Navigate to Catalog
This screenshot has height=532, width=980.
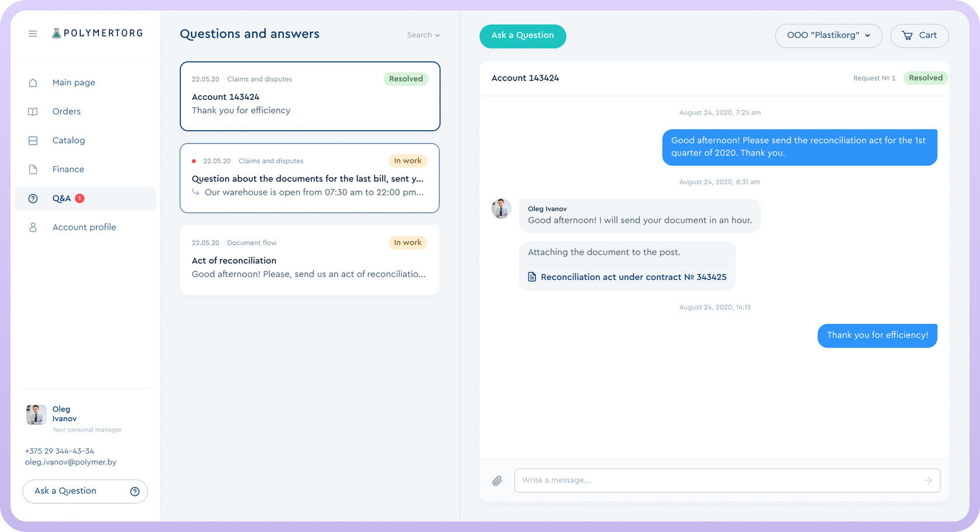pyautogui.click(x=68, y=141)
